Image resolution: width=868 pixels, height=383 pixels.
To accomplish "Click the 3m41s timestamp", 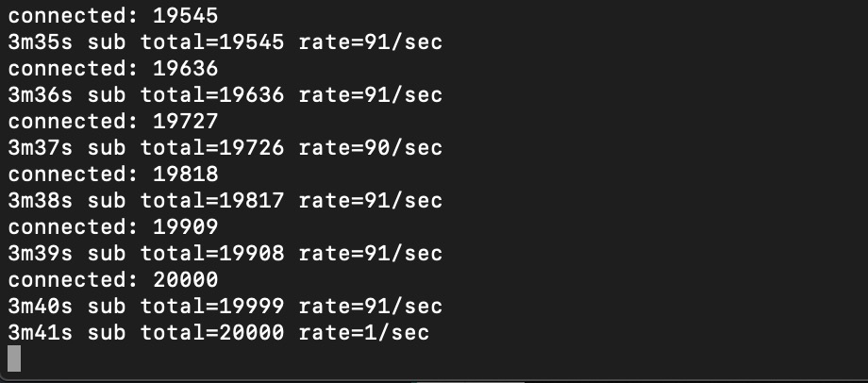I will point(37,333).
